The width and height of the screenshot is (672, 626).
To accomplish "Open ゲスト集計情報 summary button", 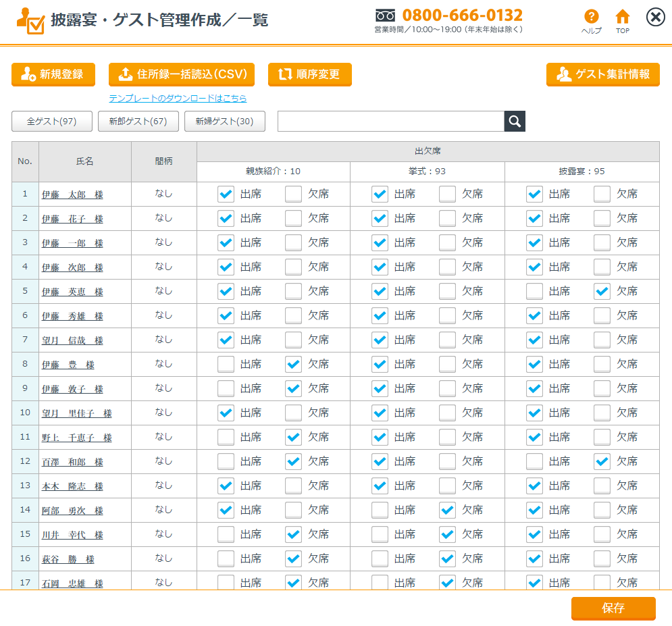I will coord(602,74).
